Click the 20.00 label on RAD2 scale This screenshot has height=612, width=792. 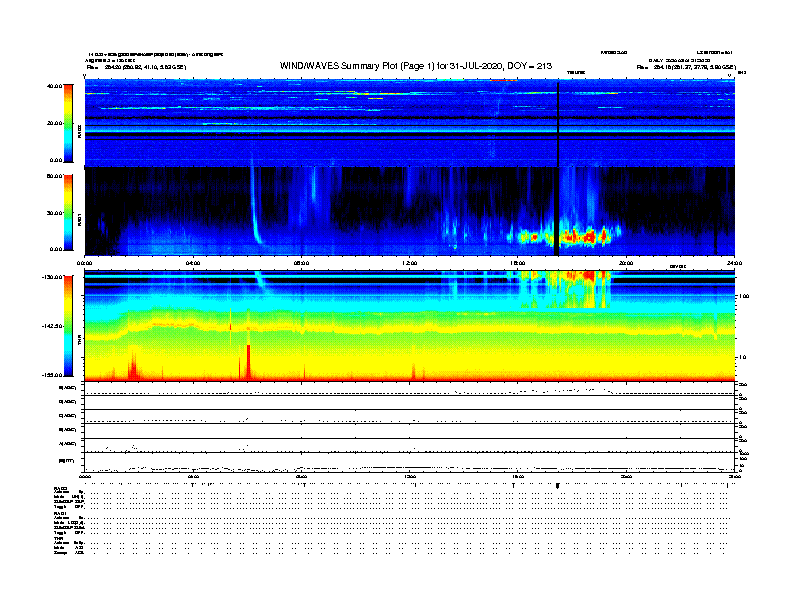point(54,123)
